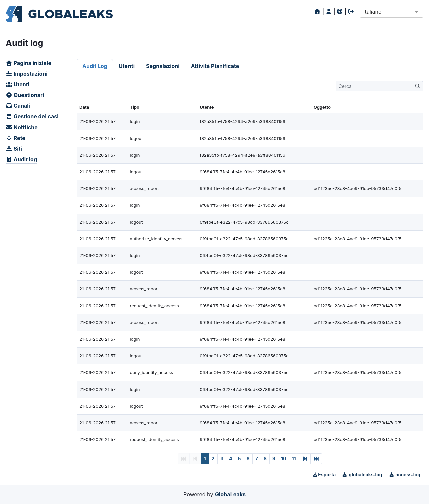The height and width of the screenshot is (504, 429).
Task: Open Gestione dei casi in sidebar
Action: click(32, 116)
